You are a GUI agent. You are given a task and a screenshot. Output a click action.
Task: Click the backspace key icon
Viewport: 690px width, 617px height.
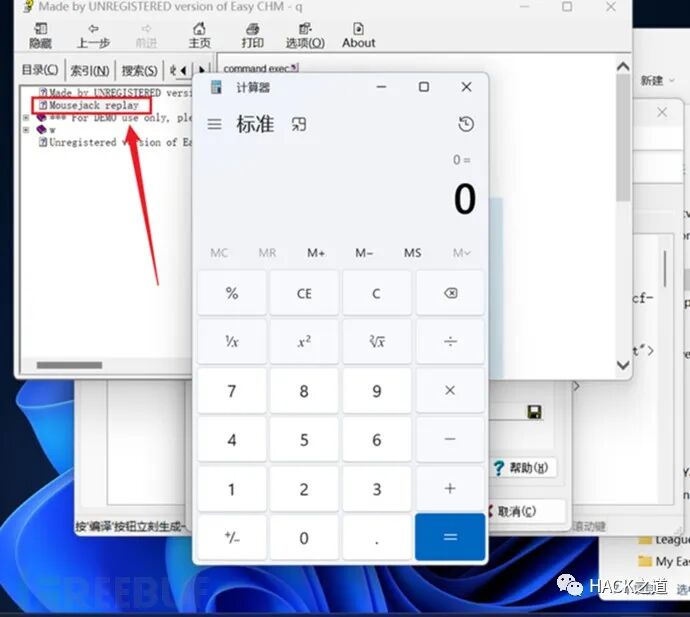[450, 293]
